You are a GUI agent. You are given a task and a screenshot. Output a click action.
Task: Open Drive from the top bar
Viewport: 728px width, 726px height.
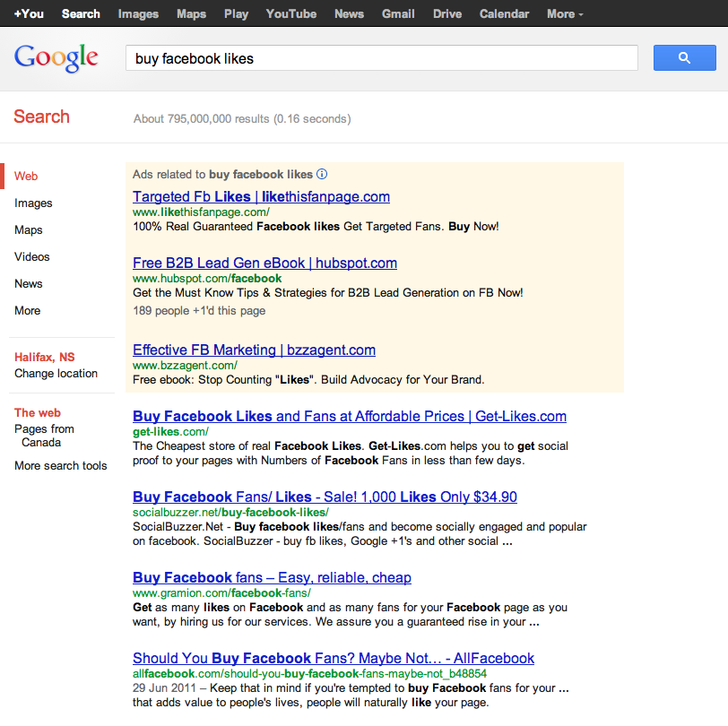point(447,14)
